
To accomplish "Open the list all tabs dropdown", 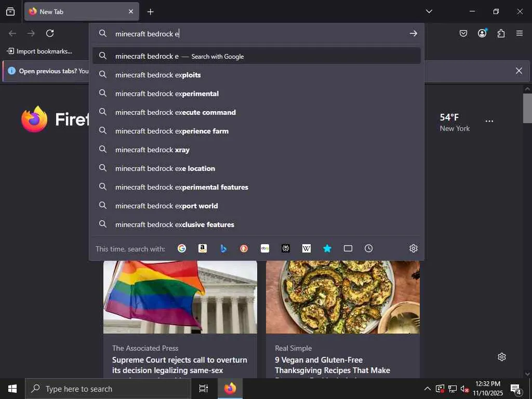I will 429,11.
